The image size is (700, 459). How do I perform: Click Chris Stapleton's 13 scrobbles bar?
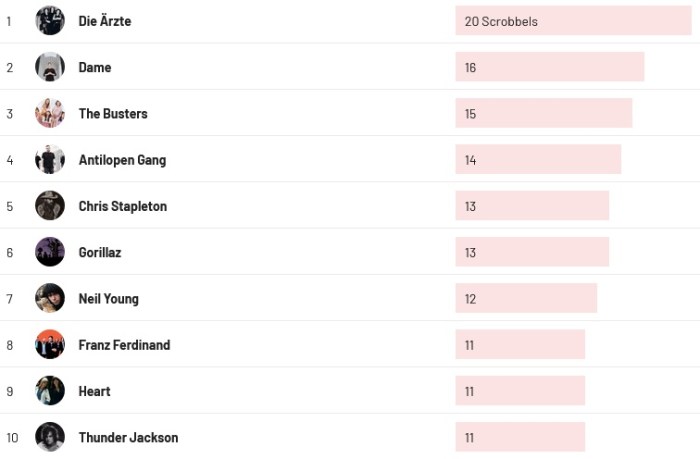[x=532, y=206]
